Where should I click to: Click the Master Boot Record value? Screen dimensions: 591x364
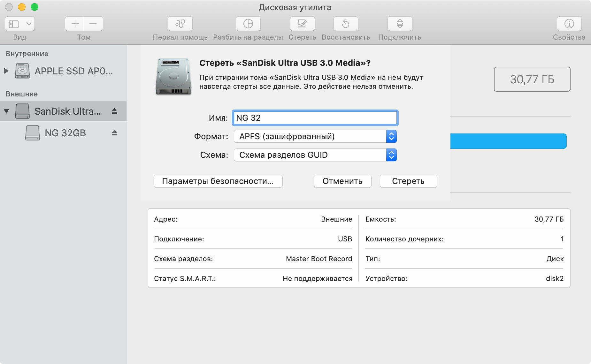point(319,259)
